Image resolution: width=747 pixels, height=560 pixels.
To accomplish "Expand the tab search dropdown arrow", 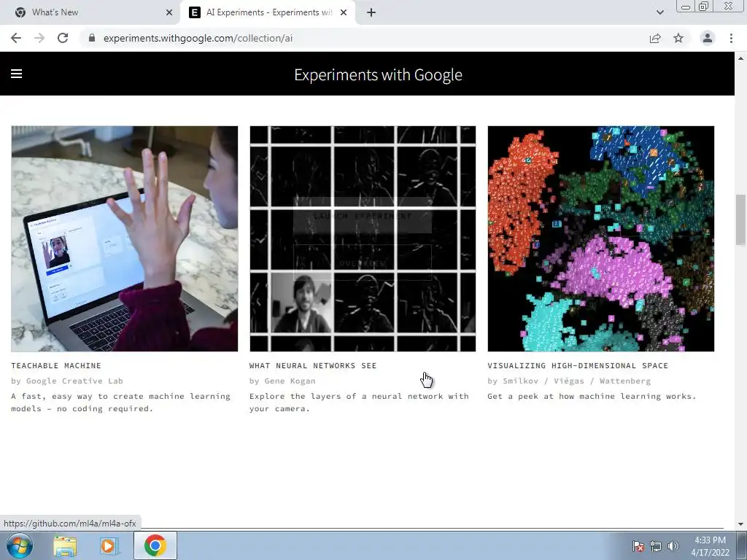I will (659, 12).
